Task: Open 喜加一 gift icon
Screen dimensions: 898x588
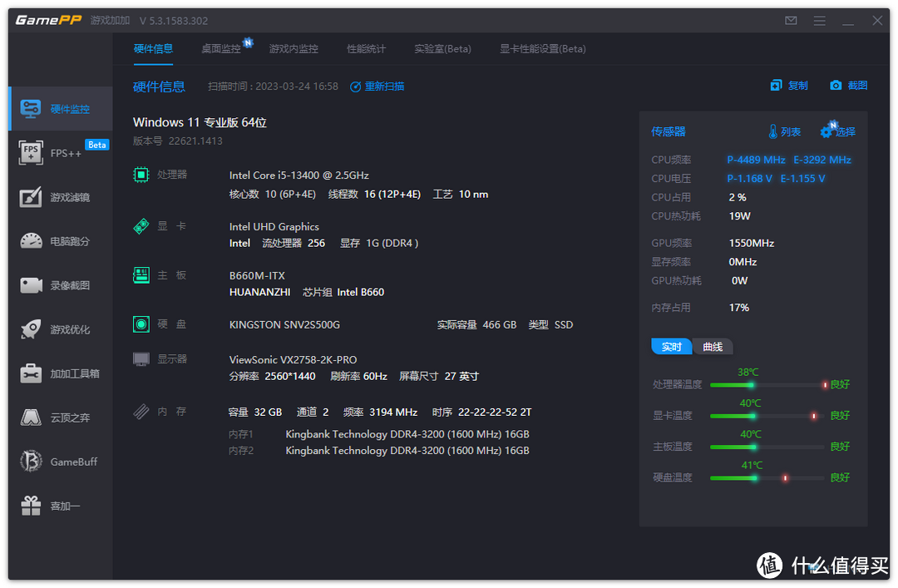Action: pyautogui.click(x=31, y=506)
